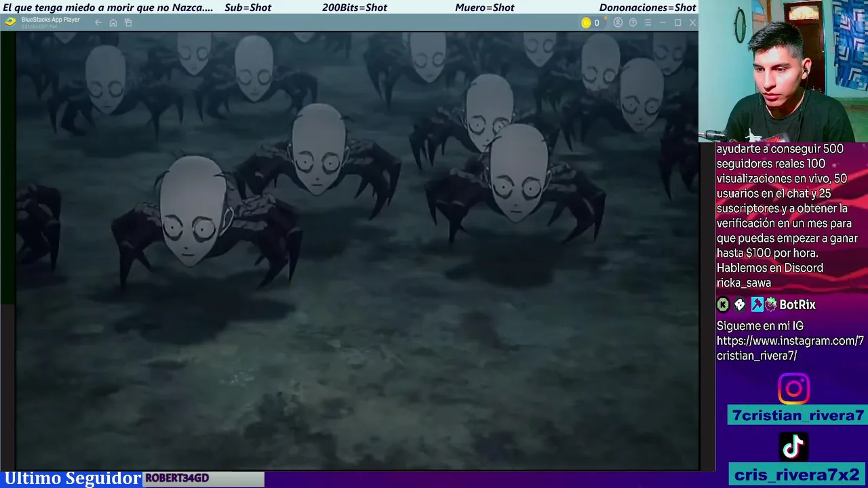The height and width of the screenshot is (488, 868).
Task: Click the TikTok logo in overlay
Action: (793, 446)
